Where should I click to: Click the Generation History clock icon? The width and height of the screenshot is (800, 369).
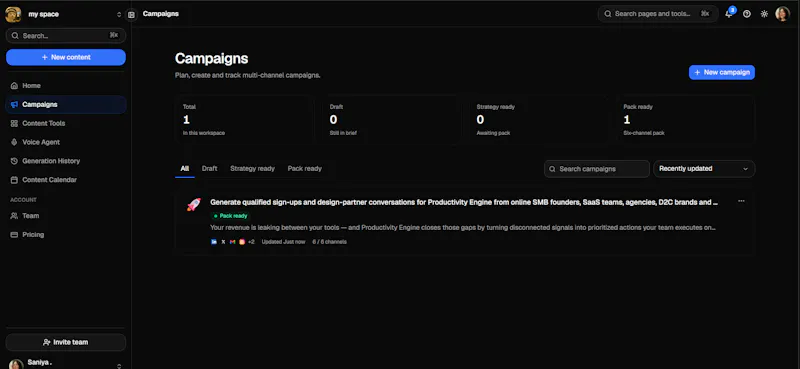point(14,161)
